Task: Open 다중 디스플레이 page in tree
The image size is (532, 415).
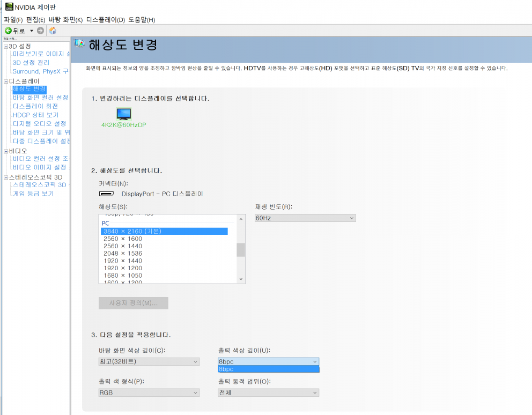Action: [41, 141]
